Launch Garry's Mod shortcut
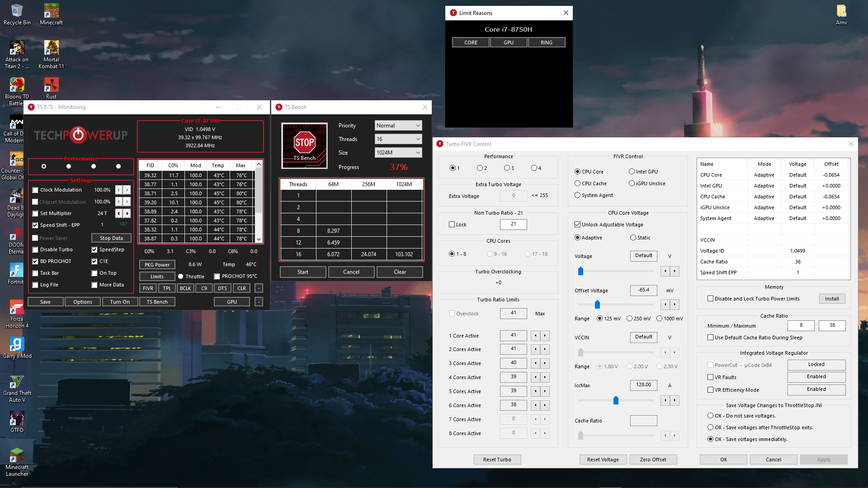 (17, 347)
